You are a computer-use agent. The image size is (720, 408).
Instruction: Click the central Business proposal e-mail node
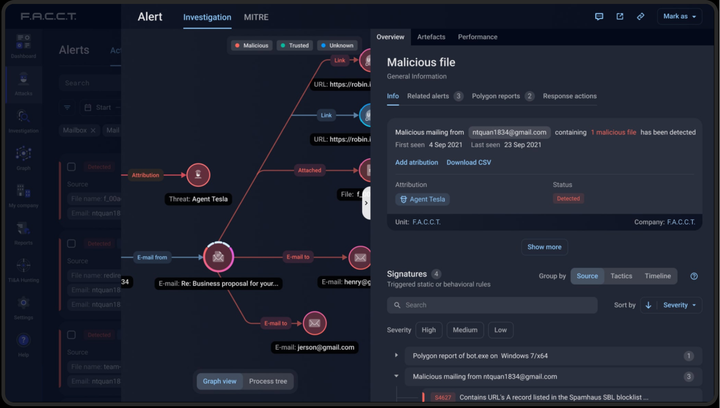pos(218,257)
